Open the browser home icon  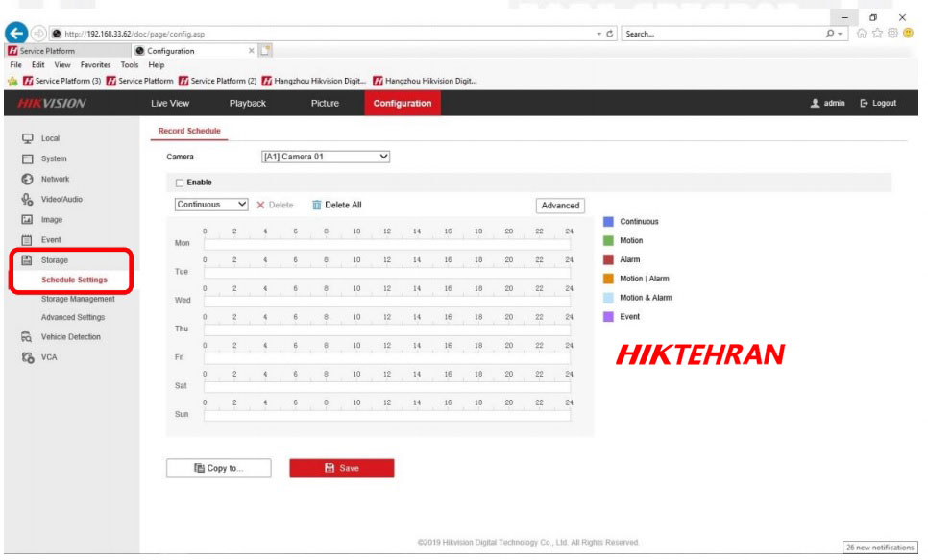[x=862, y=34]
